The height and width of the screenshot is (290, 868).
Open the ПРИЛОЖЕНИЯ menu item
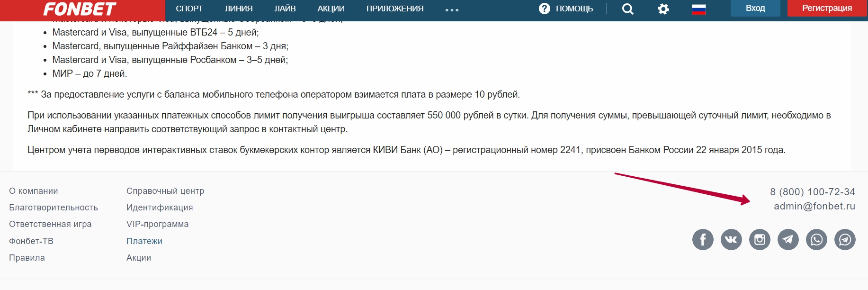(x=395, y=9)
